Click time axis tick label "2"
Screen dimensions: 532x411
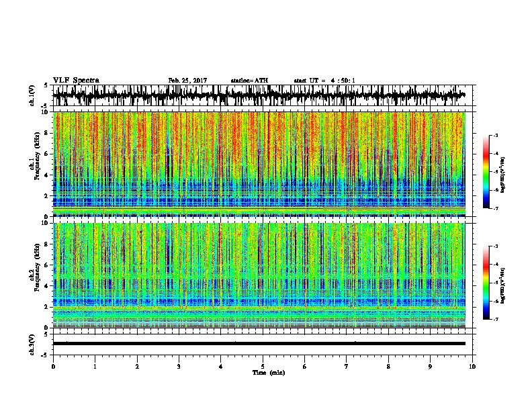[x=137, y=367]
